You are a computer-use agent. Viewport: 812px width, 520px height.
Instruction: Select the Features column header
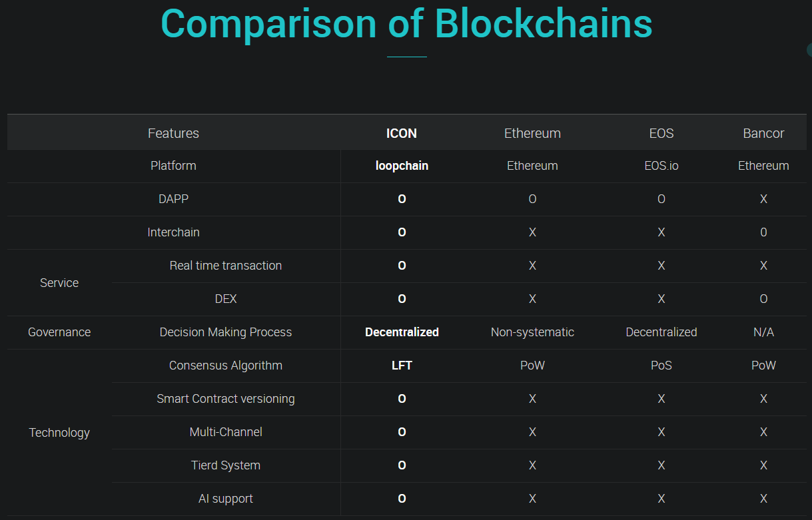[x=173, y=133]
